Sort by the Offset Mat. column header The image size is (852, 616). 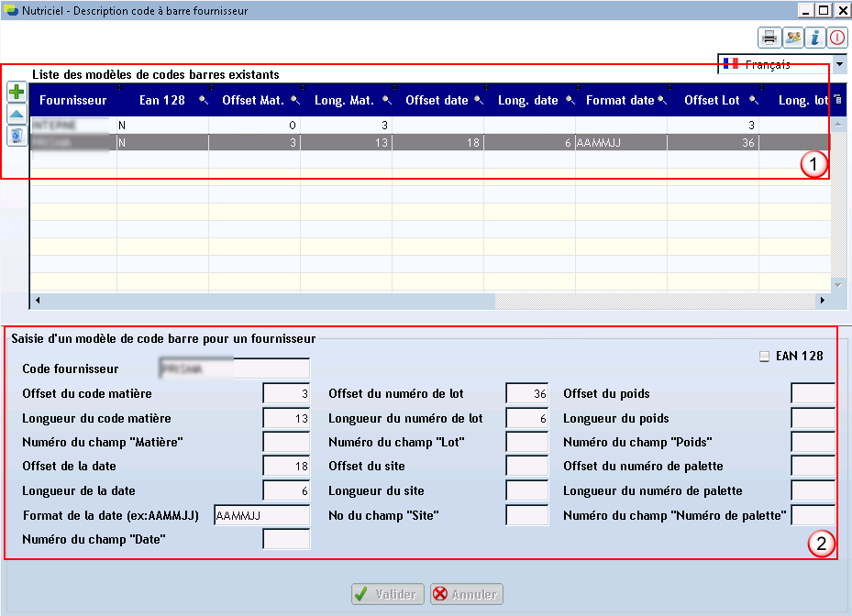point(253,101)
